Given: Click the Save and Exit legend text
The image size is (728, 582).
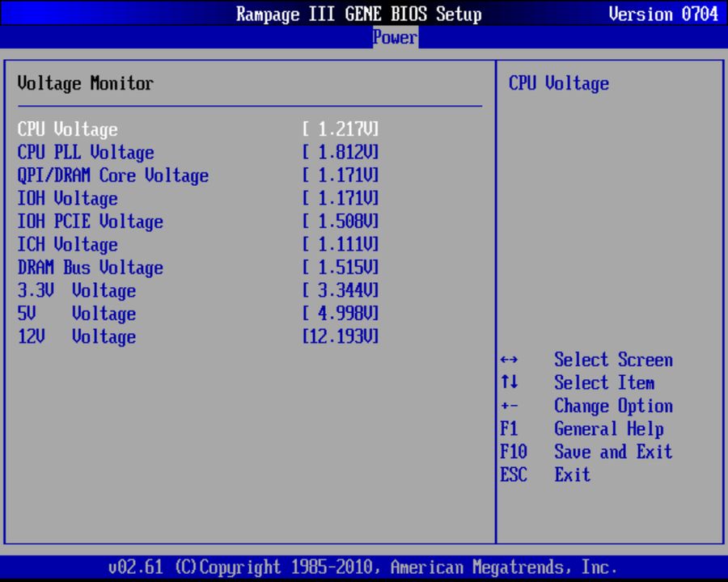Looking at the screenshot, I should [x=613, y=452].
